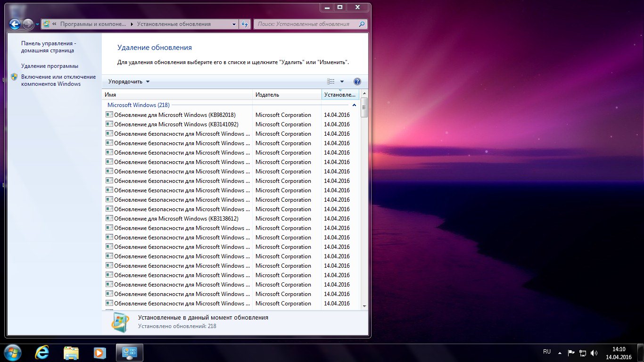Image resolution: width=644 pixels, height=362 pixels.
Task: Click the details pane updates icon
Action: (119, 322)
